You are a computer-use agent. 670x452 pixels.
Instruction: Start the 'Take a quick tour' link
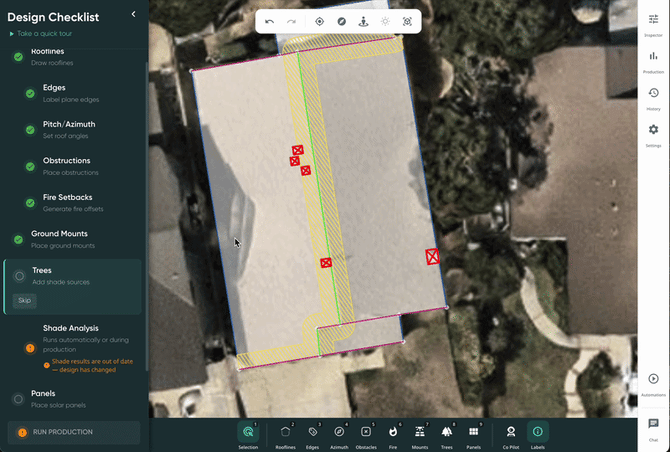coord(41,33)
